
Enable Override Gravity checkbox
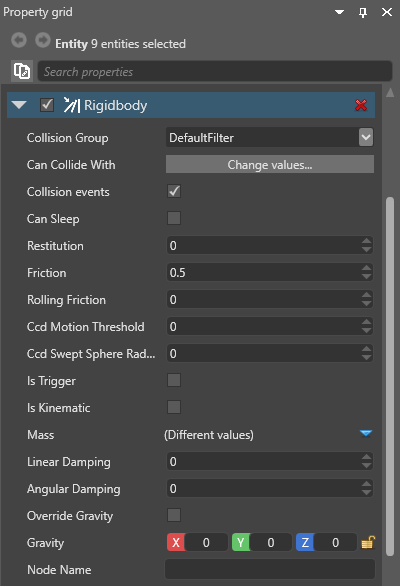174,515
